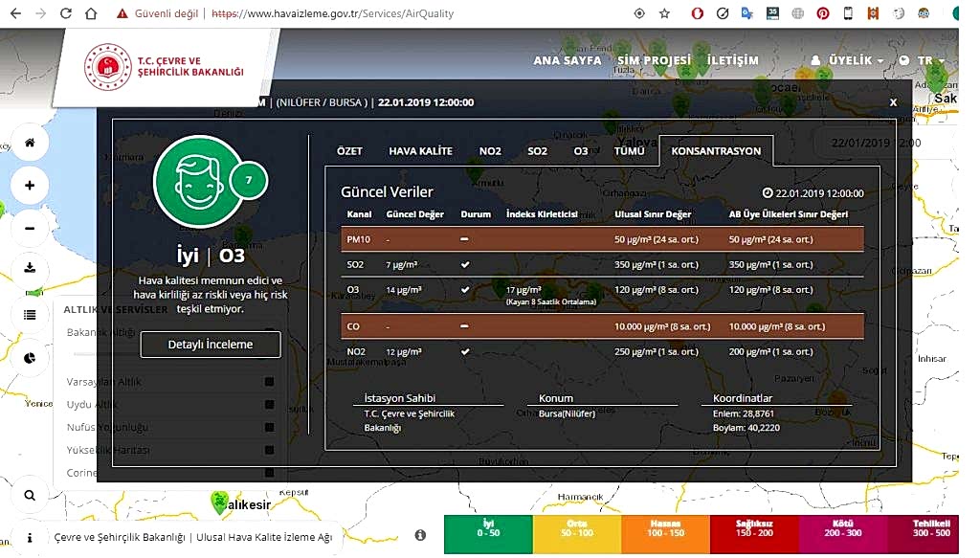Viewport: 980px width, 558px height.
Task: Reload the page with refresh icon
Action: [x=66, y=13]
